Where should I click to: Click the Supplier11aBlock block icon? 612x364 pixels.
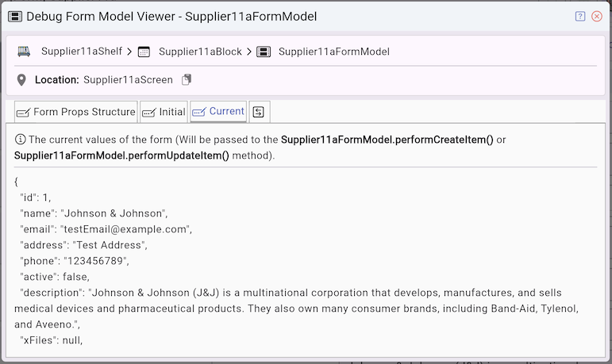click(x=144, y=52)
